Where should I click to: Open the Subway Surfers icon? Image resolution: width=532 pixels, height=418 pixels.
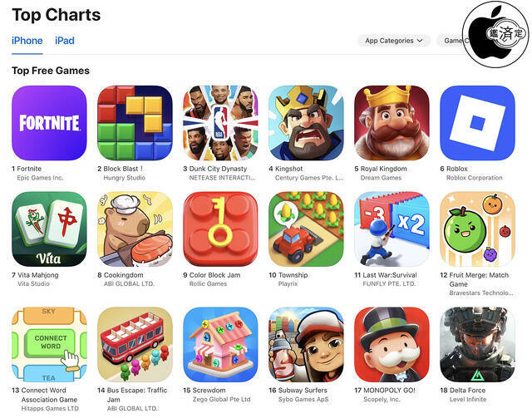click(x=306, y=344)
